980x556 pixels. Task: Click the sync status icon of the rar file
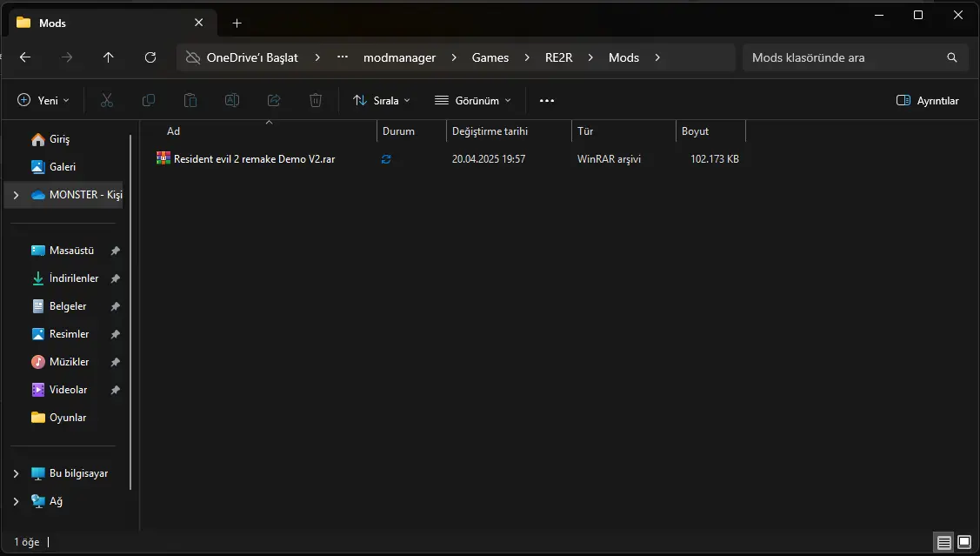386,159
